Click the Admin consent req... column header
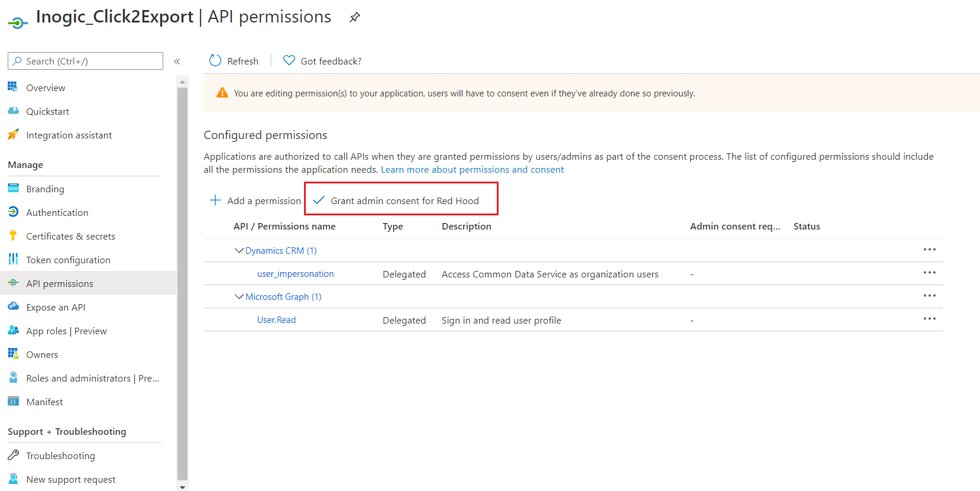Viewport: 980px width, 491px height. (x=735, y=227)
